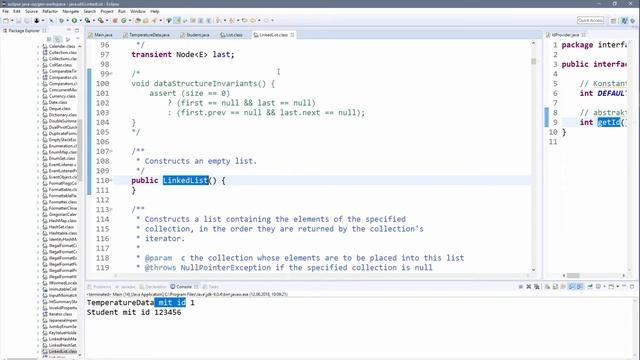Click the green New Java Class icon

(x=124, y=20)
